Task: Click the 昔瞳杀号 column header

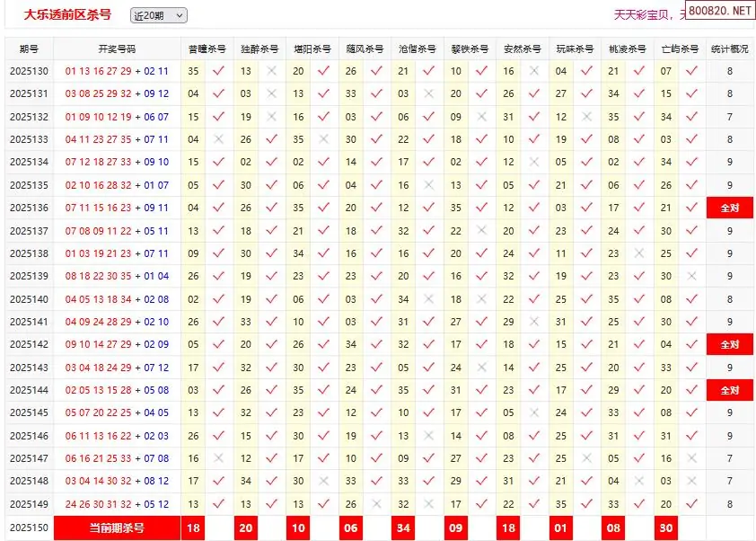Action: [x=207, y=49]
